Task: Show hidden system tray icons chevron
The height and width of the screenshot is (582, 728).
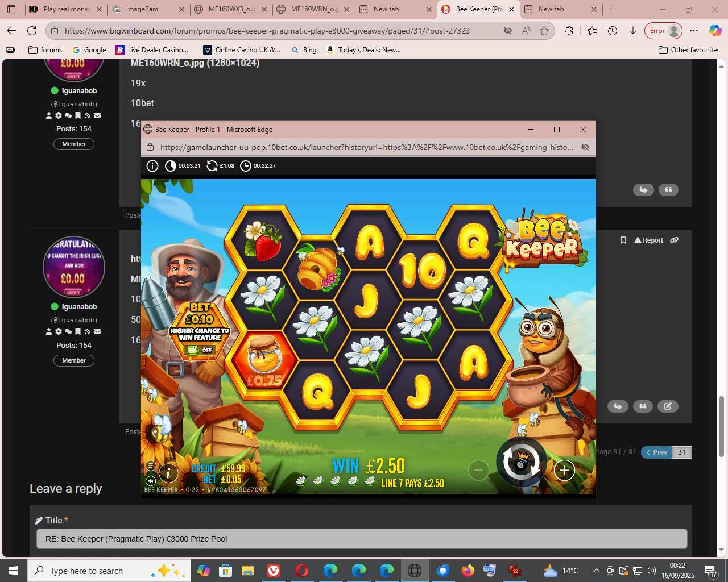Action: tap(596, 571)
